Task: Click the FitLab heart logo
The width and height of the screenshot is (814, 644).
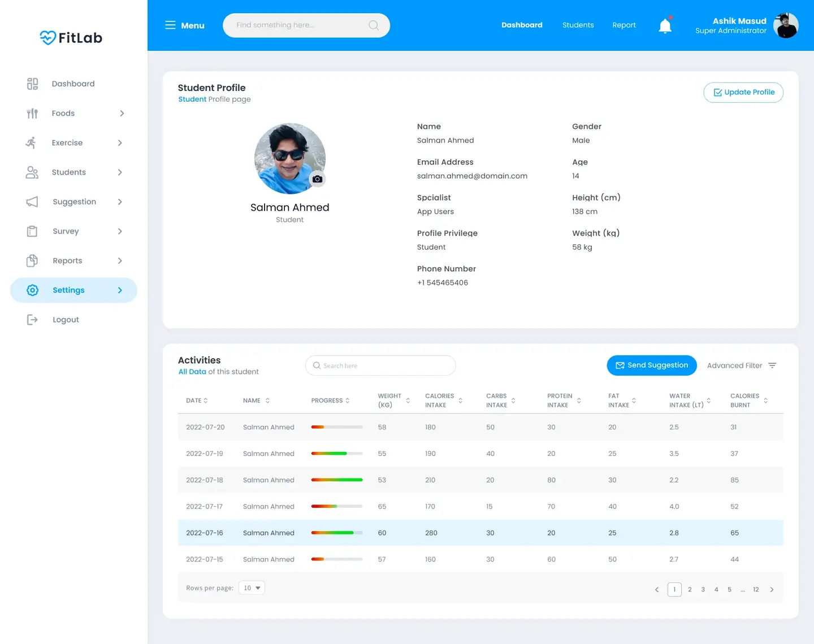Action: point(48,38)
